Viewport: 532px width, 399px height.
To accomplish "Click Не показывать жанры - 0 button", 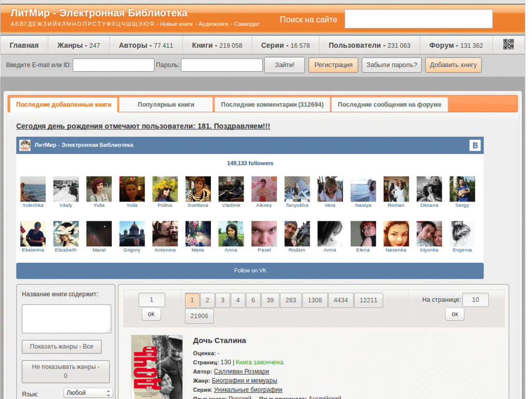I will click(x=66, y=371).
